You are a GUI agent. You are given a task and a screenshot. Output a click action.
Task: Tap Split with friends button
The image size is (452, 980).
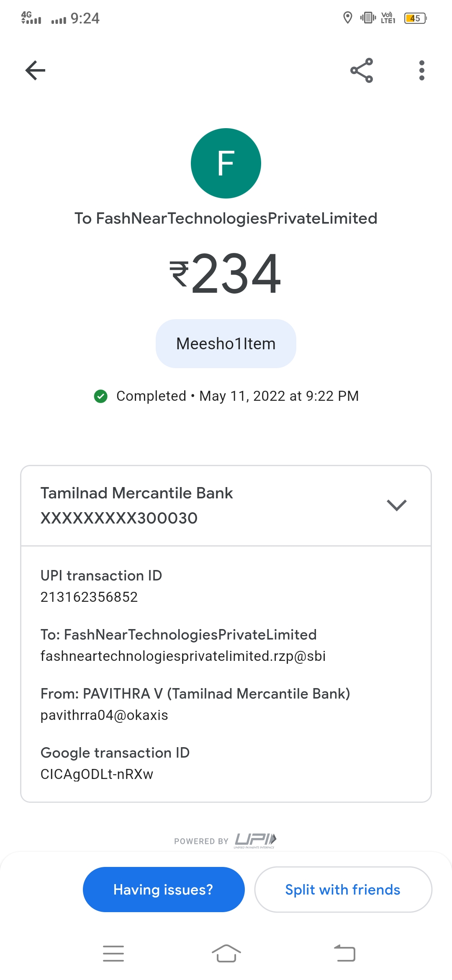(x=343, y=890)
